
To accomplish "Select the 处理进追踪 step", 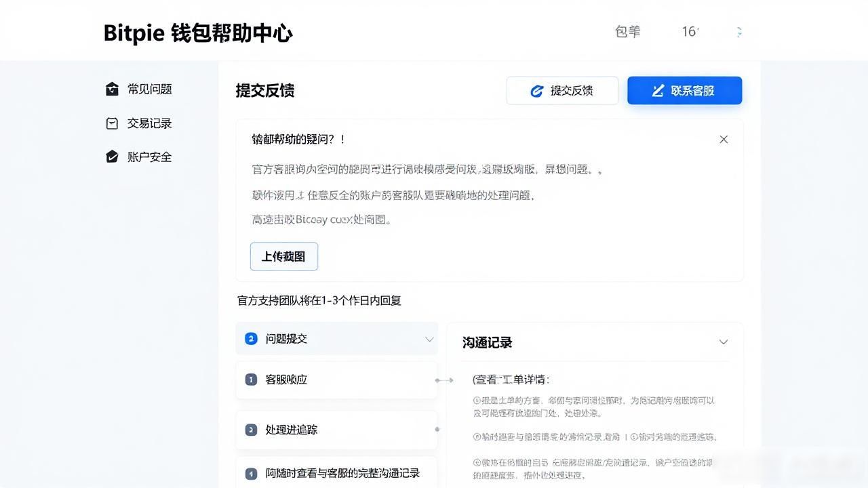I will pos(336,430).
